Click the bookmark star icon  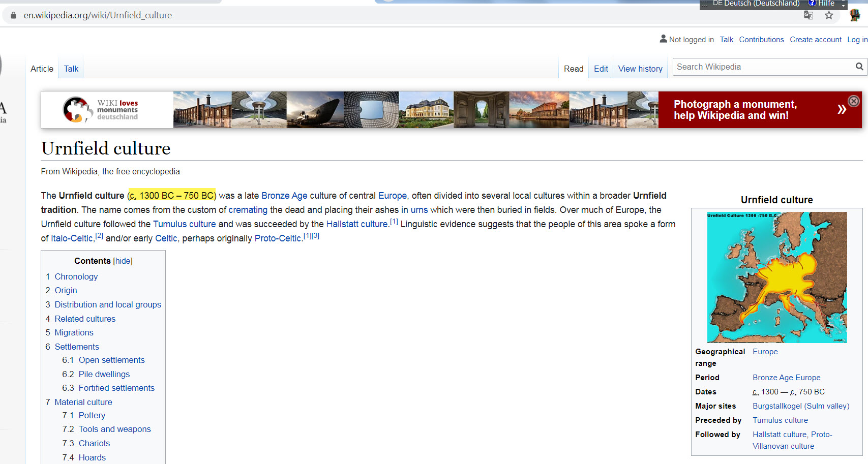click(x=829, y=15)
